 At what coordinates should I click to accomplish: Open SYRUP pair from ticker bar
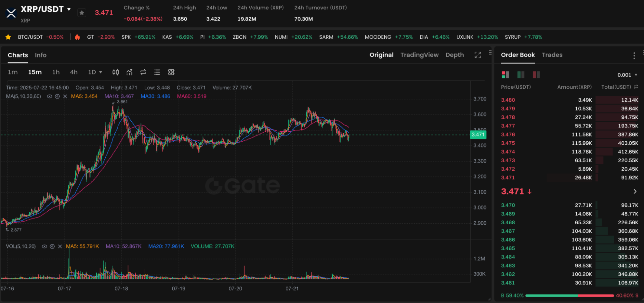(x=524, y=37)
